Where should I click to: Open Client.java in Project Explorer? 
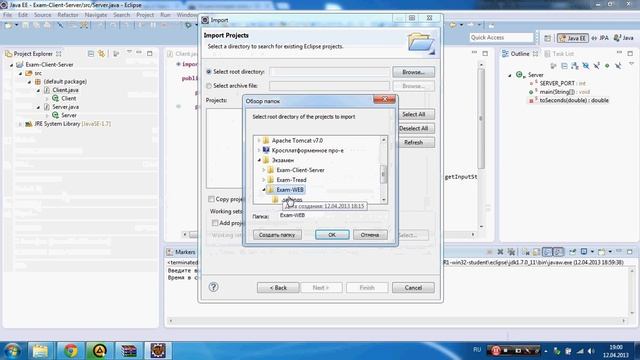pos(65,90)
